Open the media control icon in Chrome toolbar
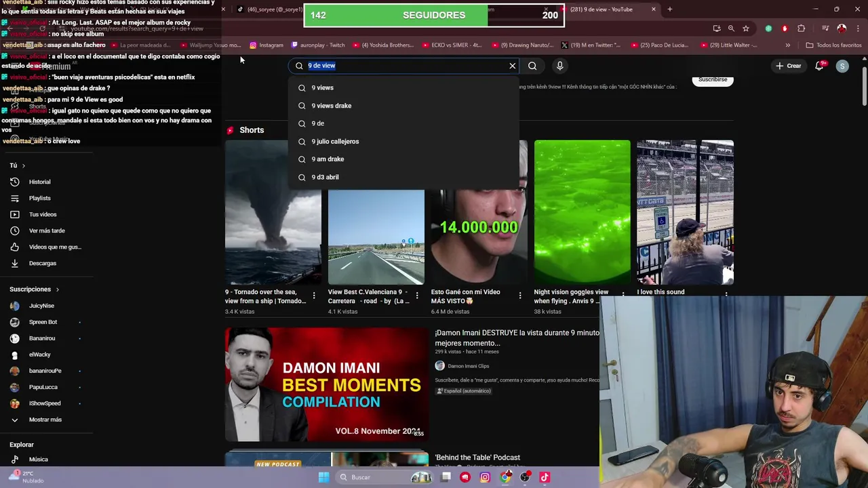 (825, 28)
